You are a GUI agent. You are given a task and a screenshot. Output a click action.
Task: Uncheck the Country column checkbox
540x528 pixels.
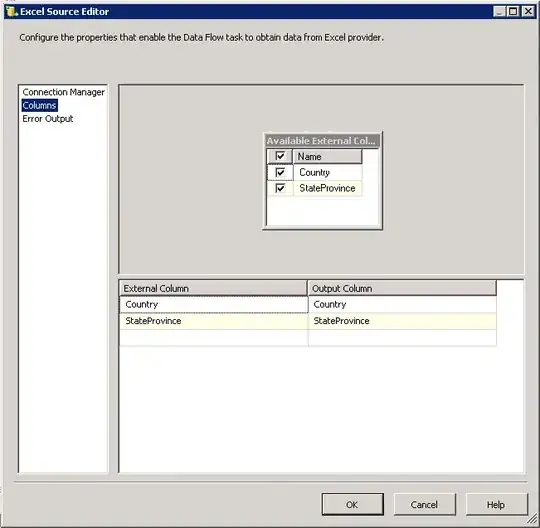point(280,172)
